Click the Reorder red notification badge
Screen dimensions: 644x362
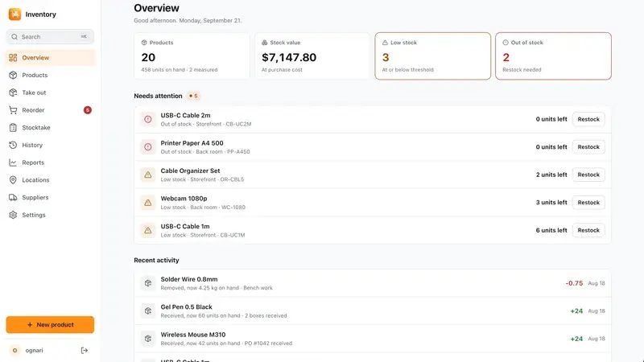tap(88, 110)
